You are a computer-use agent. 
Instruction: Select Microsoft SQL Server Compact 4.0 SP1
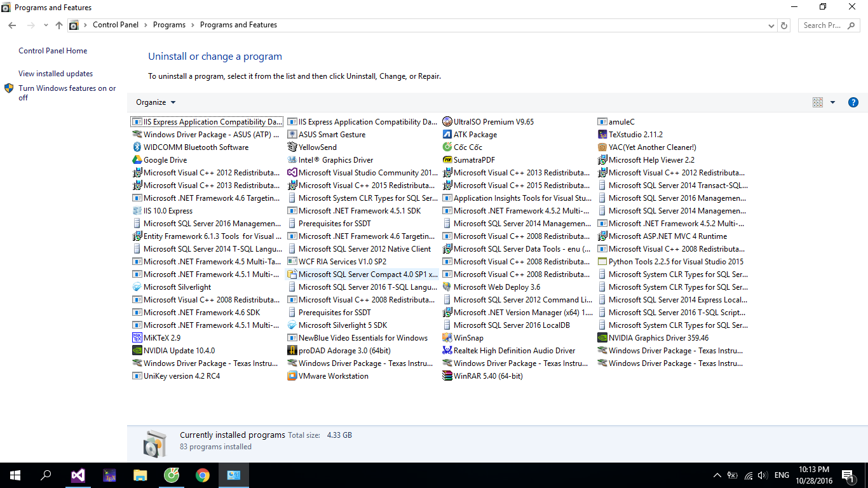coord(363,274)
